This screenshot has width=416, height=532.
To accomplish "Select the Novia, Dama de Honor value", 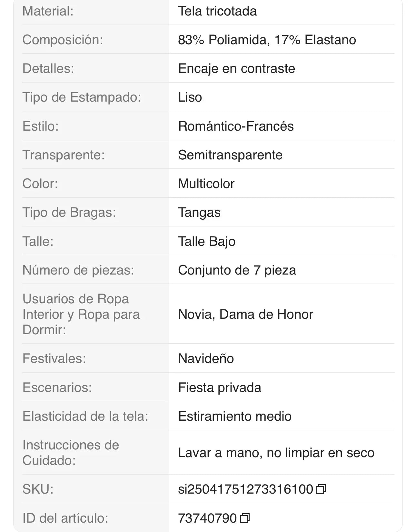I will [x=245, y=315].
